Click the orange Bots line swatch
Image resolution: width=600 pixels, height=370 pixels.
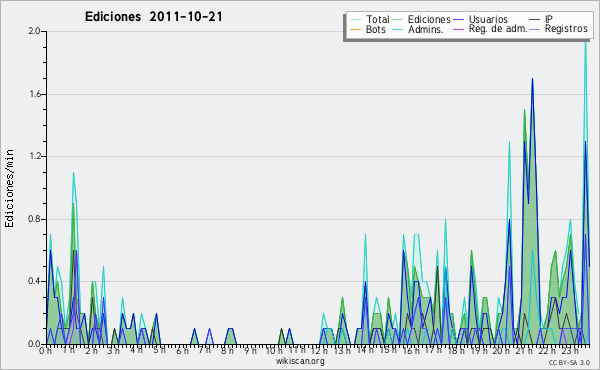coord(355,29)
